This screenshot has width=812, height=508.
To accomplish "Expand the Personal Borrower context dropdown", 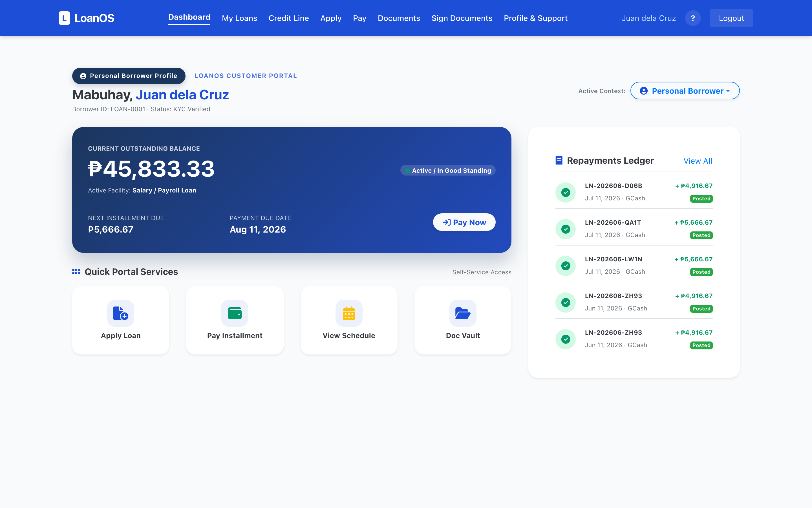I will [685, 91].
